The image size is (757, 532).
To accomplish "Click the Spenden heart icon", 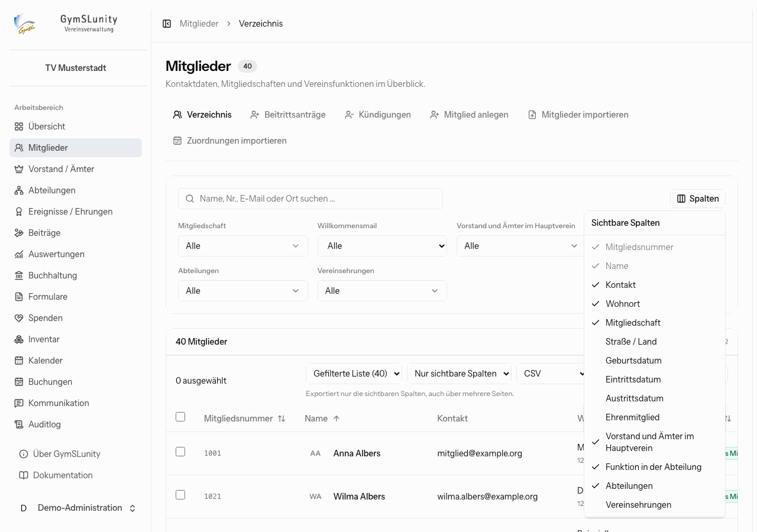I will click(x=19, y=318).
